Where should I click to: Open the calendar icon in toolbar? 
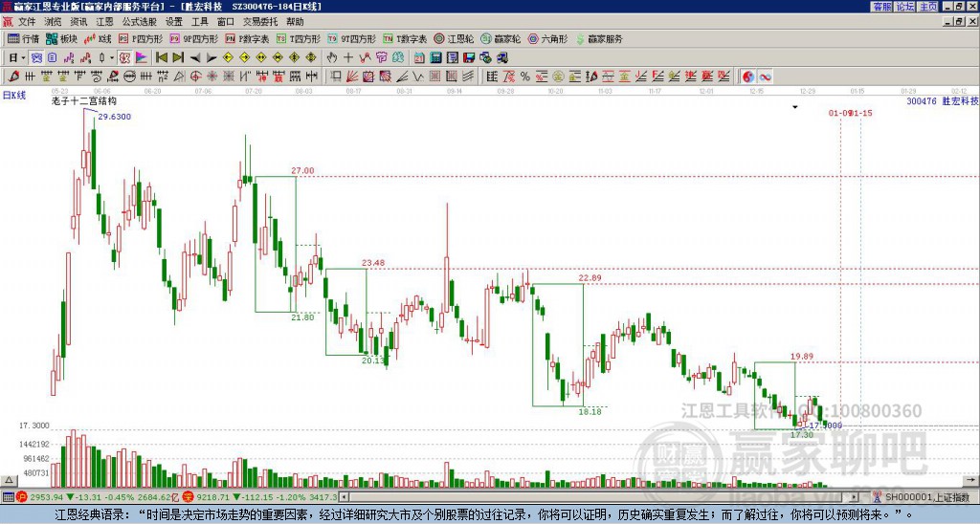point(419,57)
